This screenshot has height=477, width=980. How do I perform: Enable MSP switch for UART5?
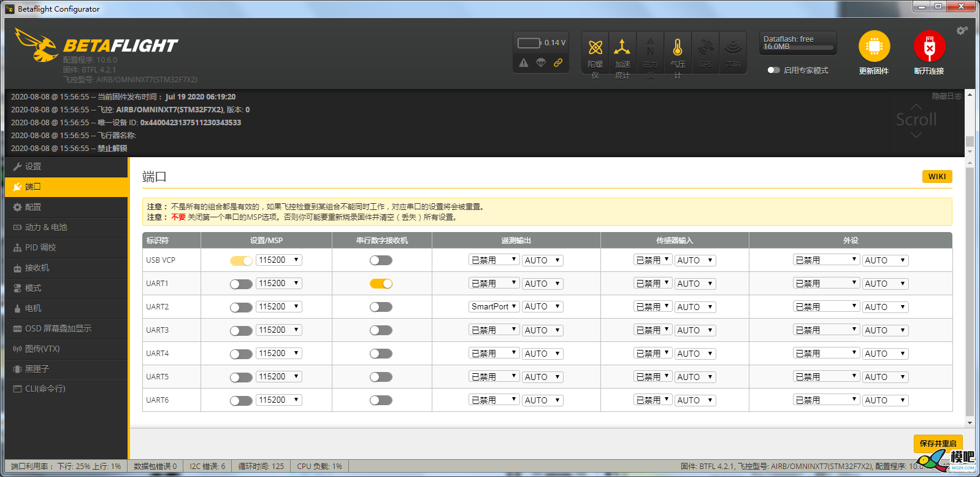click(x=241, y=377)
